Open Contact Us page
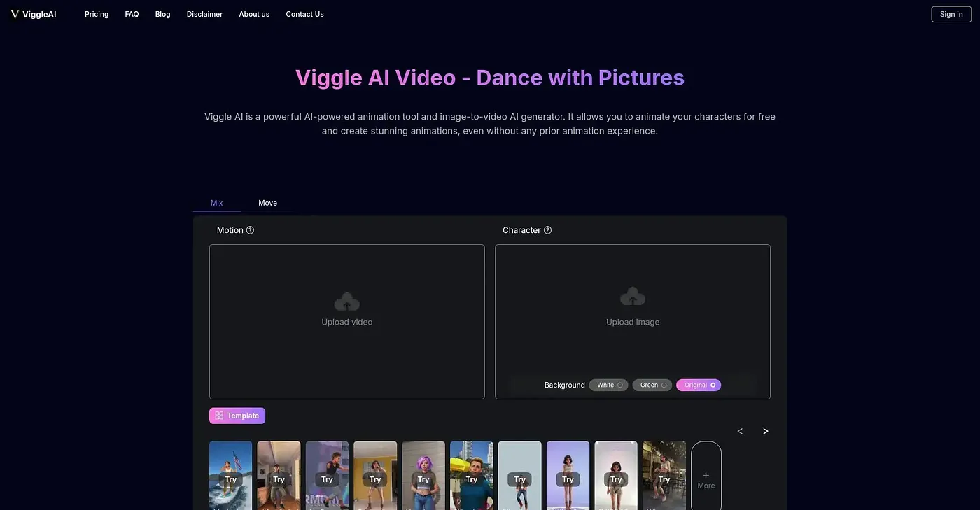This screenshot has height=510, width=980. click(304, 14)
